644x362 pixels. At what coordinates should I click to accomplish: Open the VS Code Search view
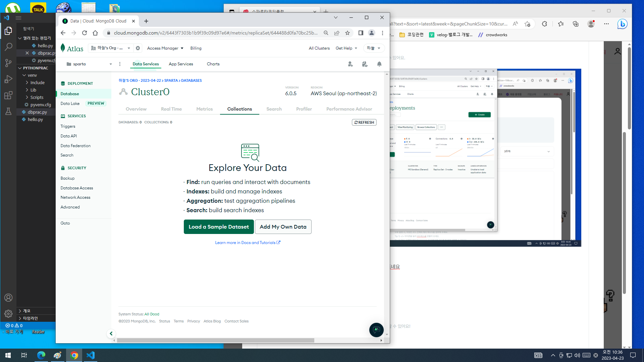8,47
